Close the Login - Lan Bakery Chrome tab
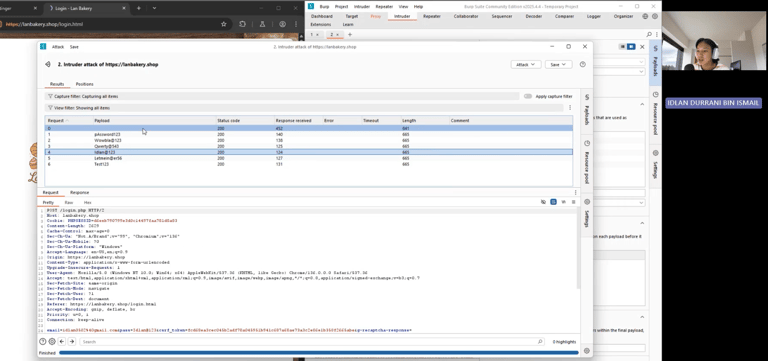768x361 pixels. [x=123, y=8]
